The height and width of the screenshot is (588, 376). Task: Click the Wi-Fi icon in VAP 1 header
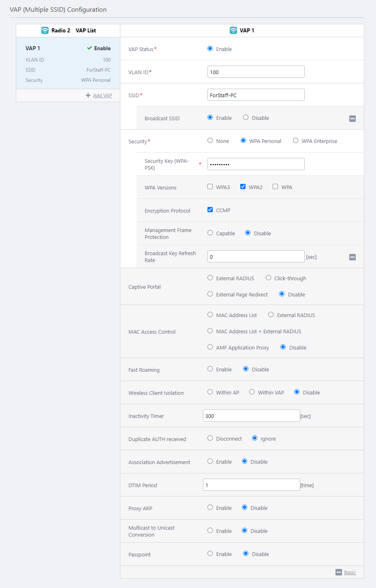pyautogui.click(x=233, y=30)
